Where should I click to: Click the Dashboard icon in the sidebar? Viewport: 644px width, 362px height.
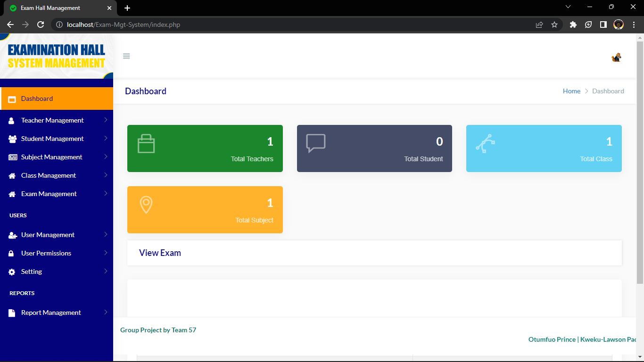[x=12, y=99]
